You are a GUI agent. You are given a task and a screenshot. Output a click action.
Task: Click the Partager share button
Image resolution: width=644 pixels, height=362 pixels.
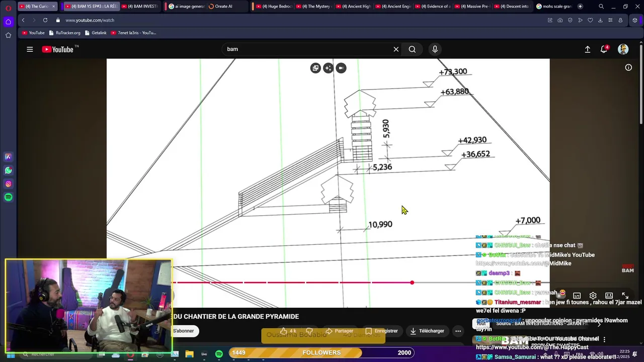coord(340,331)
